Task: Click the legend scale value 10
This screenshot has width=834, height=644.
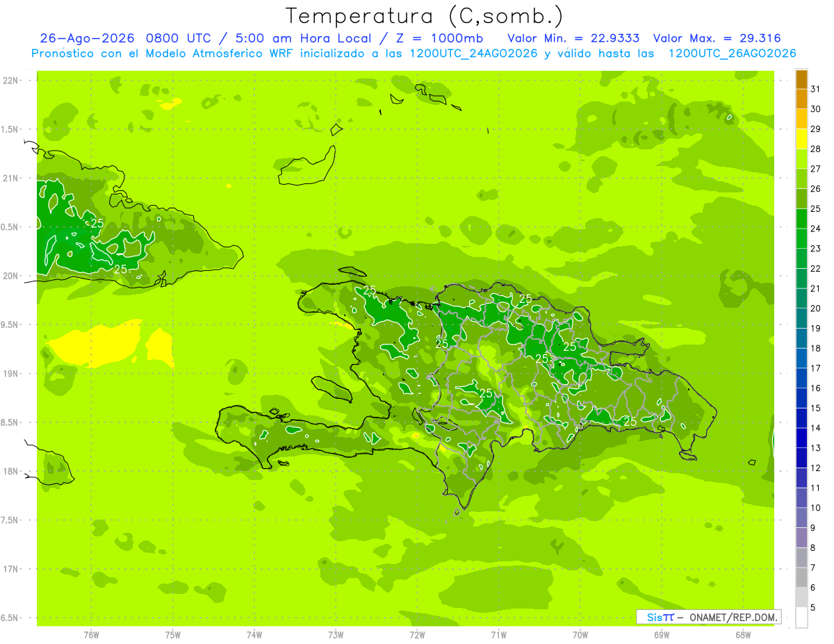Action: point(816,508)
